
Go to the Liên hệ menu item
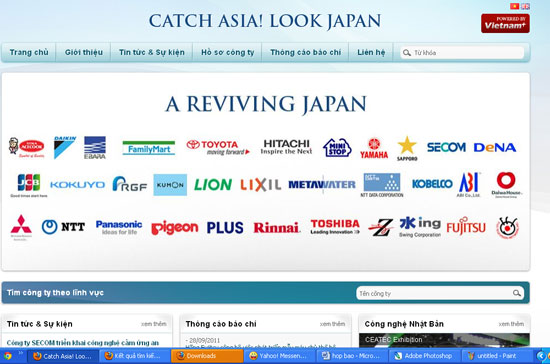tap(371, 52)
